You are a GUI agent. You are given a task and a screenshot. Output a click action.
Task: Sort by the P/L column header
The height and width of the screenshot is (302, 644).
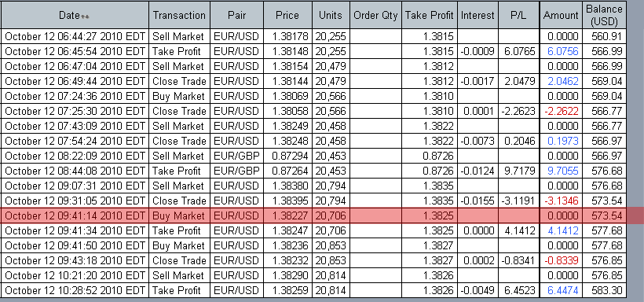(x=518, y=15)
